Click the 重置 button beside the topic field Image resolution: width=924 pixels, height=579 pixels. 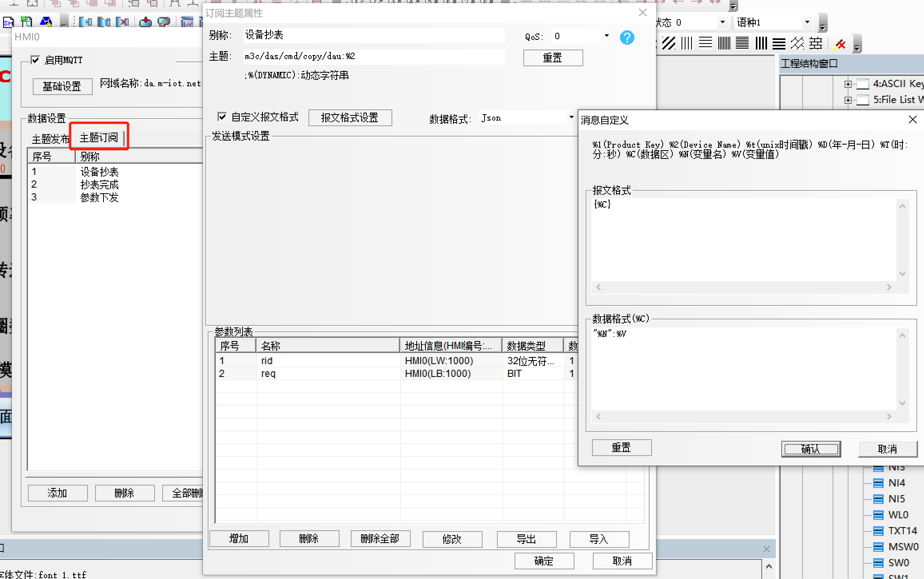pos(553,58)
